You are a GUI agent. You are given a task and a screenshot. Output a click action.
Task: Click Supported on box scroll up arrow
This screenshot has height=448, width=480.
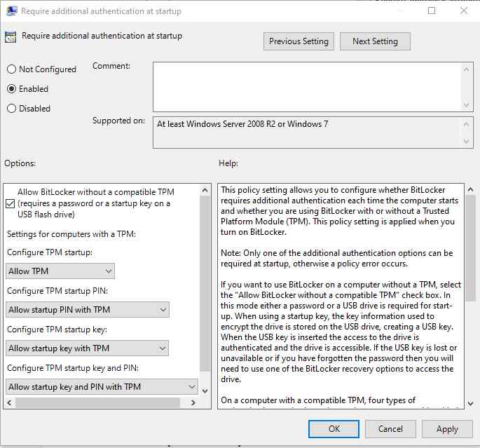(x=466, y=124)
